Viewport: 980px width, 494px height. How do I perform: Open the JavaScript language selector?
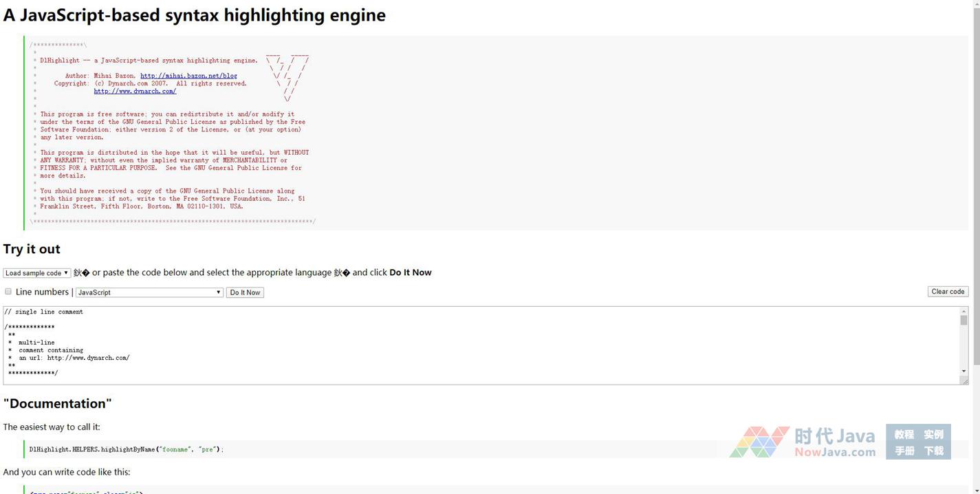pos(149,292)
